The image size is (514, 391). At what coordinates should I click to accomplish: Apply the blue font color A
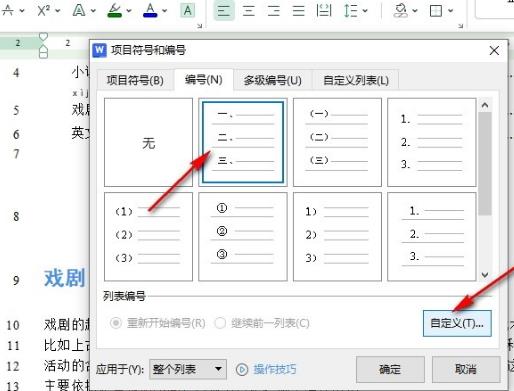(150, 10)
